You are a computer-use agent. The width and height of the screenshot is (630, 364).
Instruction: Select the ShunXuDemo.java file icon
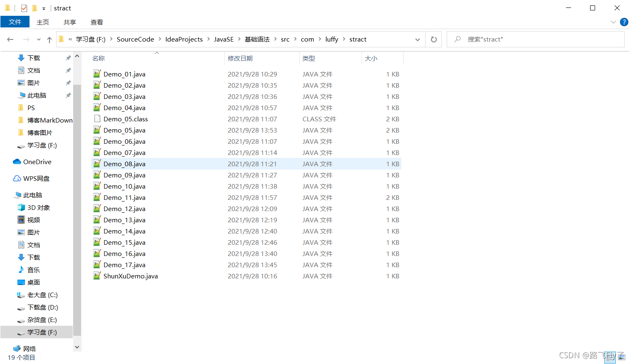97,276
